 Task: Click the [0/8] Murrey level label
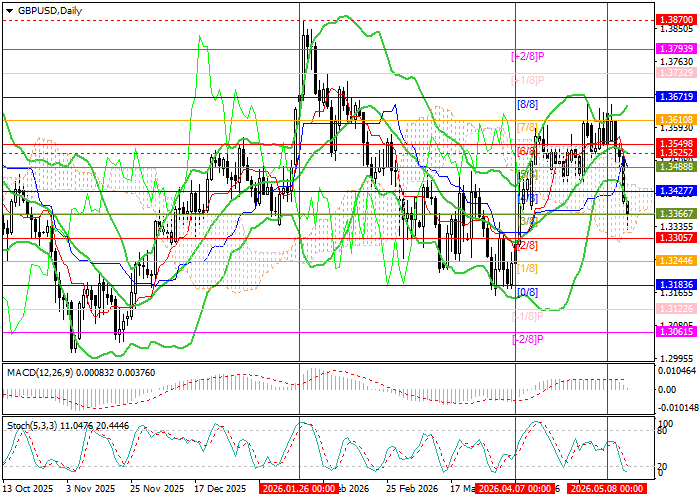[527, 292]
